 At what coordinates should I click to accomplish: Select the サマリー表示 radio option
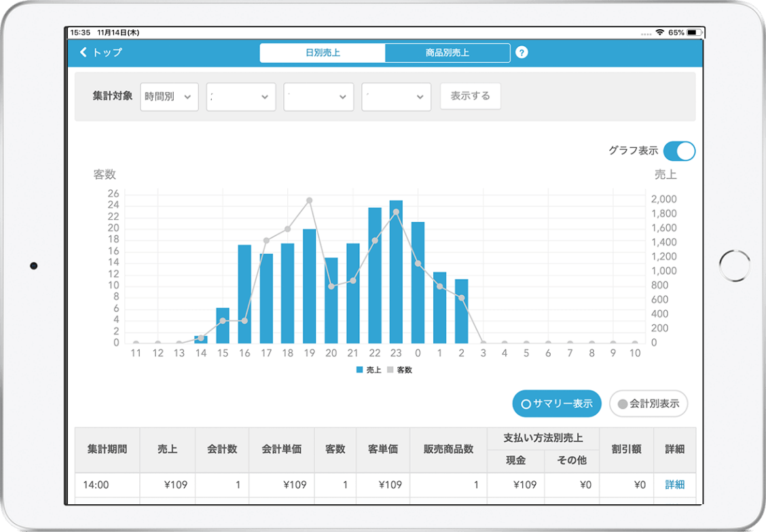pyautogui.click(x=556, y=404)
